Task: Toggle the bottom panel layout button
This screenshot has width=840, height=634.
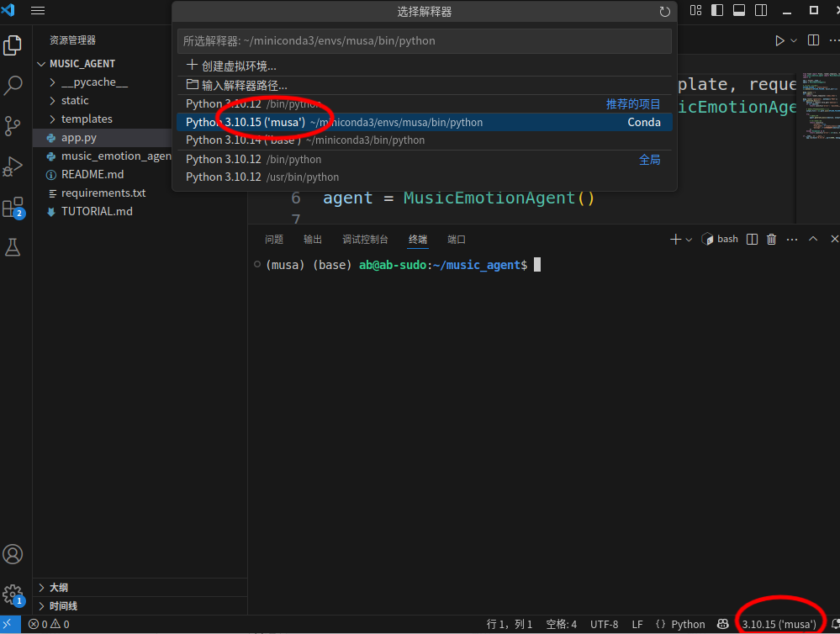Action: tap(739, 10)
